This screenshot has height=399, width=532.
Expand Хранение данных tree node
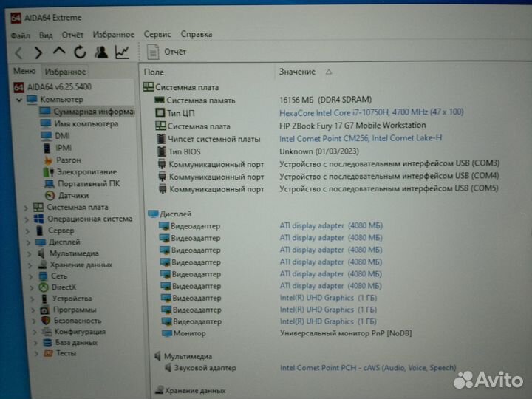[30, 265]
